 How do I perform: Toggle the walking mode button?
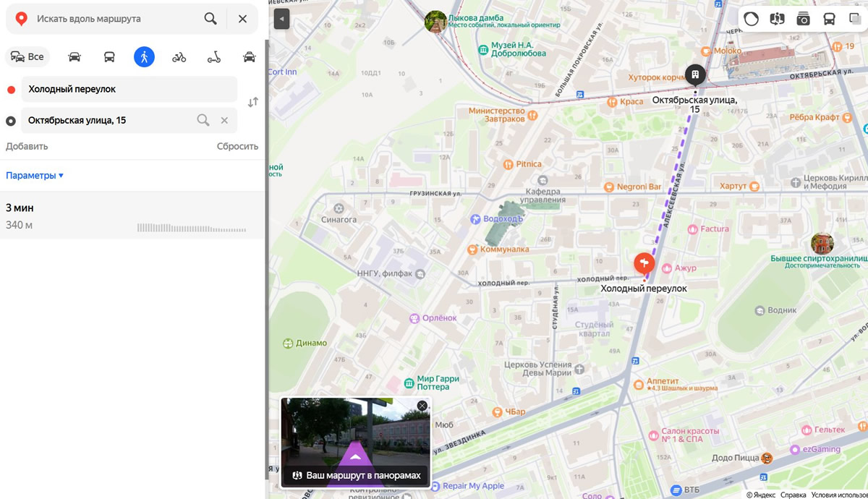[x=144, y=57]
